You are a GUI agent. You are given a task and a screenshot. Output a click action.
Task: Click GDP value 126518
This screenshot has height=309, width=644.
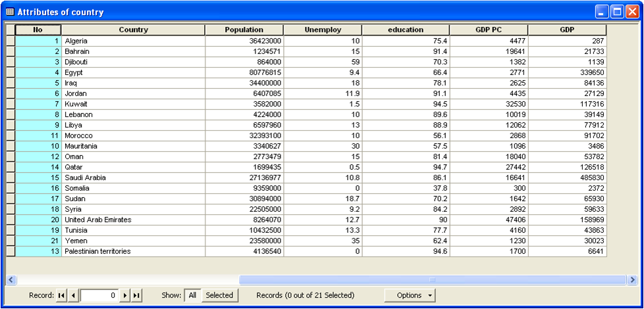(x=567, y=167)
